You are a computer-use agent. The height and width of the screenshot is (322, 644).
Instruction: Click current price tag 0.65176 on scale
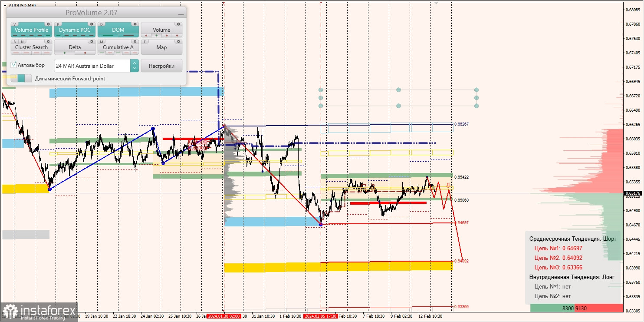634,193
